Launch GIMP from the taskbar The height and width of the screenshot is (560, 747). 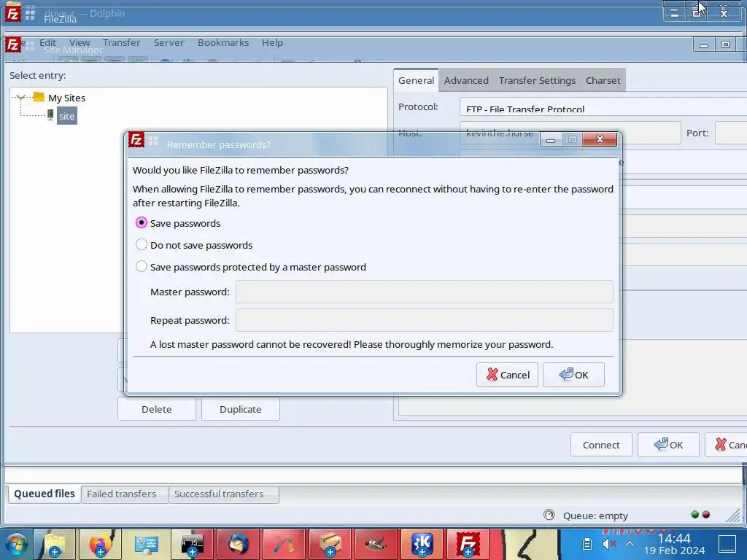click(x=376, y=544)
